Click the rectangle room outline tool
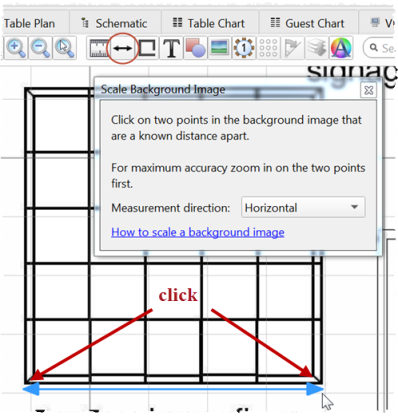 (147, 48)
